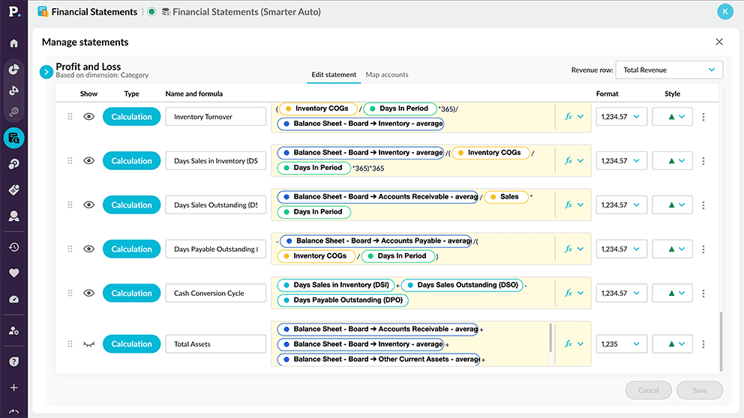744x418 pixels.
Task: Open more options for Days Sales Outstanding row
Action: tap(703, 205)
